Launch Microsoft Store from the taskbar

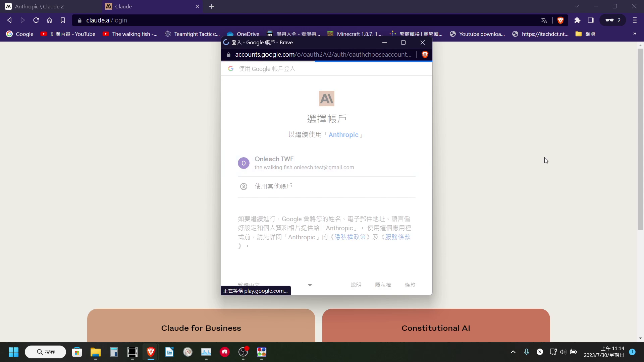coord(77,352)
